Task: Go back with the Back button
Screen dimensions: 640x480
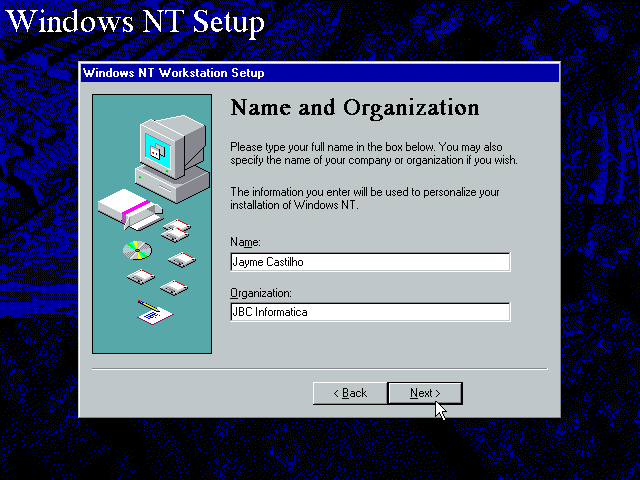Action: 349,393
